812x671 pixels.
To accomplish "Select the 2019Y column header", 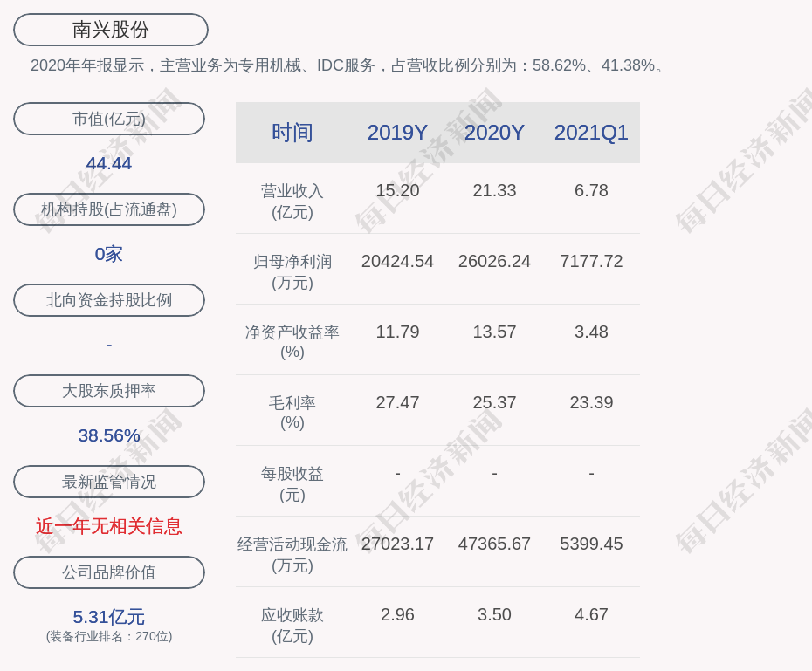I will coord(397,133).
